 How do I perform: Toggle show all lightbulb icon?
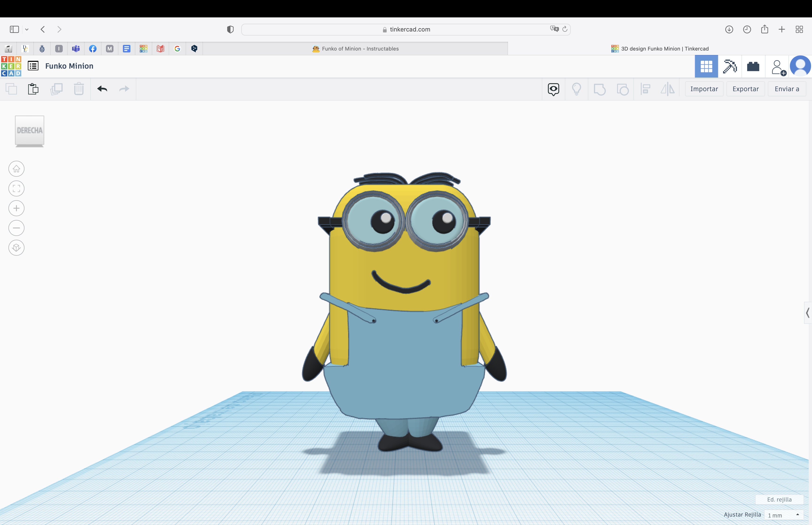tap(577, 89)
